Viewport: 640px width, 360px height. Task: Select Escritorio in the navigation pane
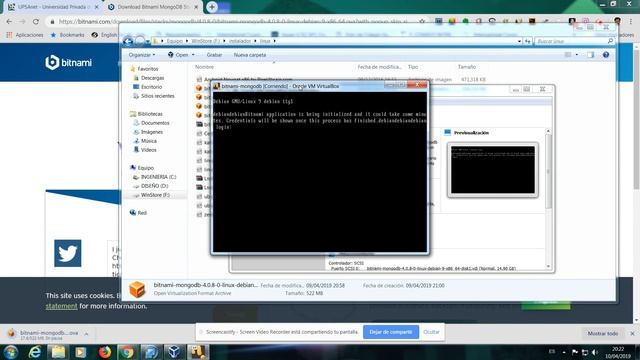click(151, 87)
